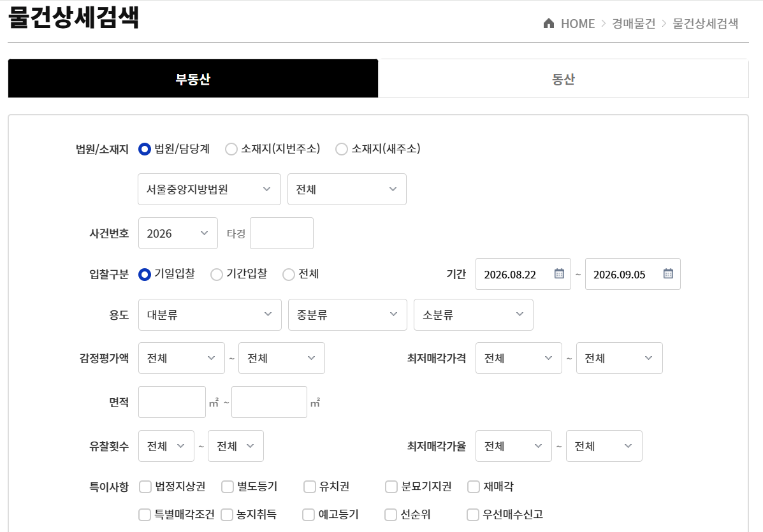Viewport: 763px width, 532px height.
Task: Open 최저매각가격 minimum dropdown
Action: point(519,358)
